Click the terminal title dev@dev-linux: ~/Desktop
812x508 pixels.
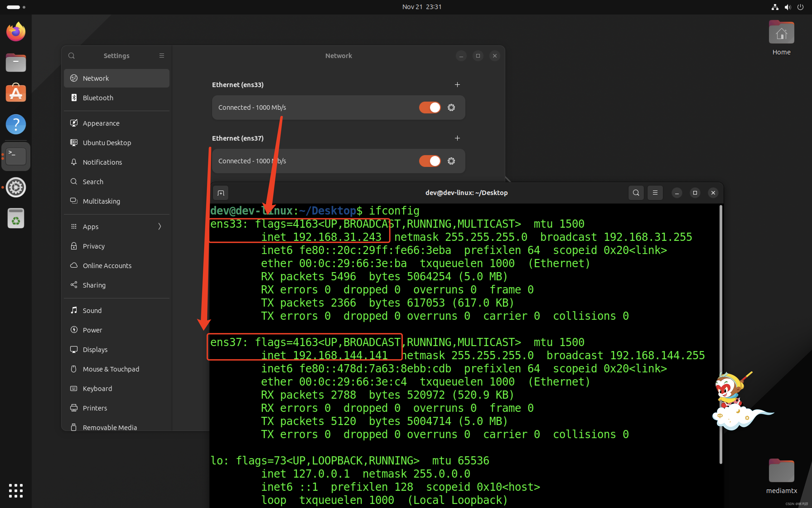tap(466, 193)
